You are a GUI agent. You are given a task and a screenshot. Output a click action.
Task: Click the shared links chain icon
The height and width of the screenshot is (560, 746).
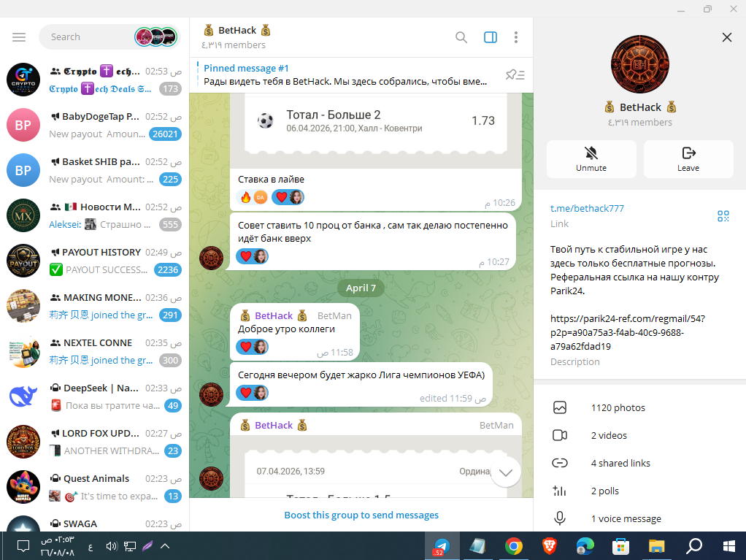tap(560, 463)
